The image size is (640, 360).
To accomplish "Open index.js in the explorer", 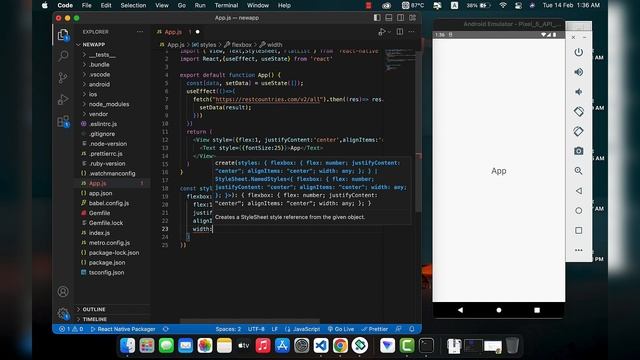I will [99, 233].
